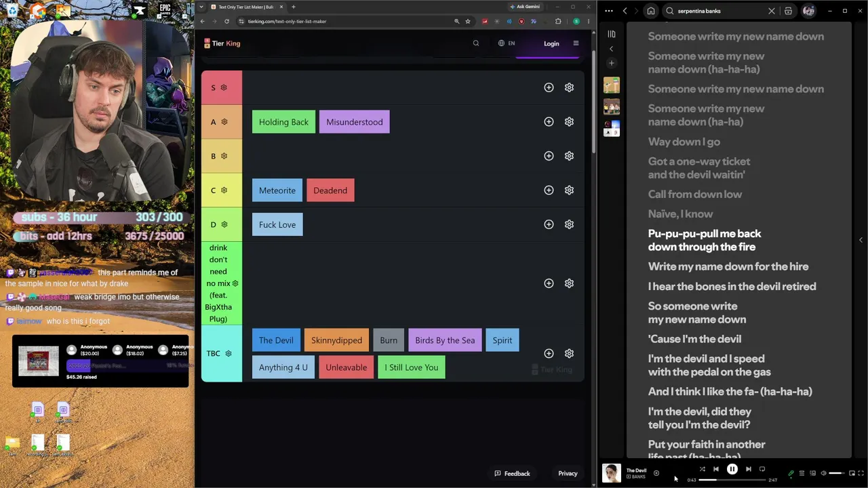Adjust the Spotify volume slider

tap(836, 473)
